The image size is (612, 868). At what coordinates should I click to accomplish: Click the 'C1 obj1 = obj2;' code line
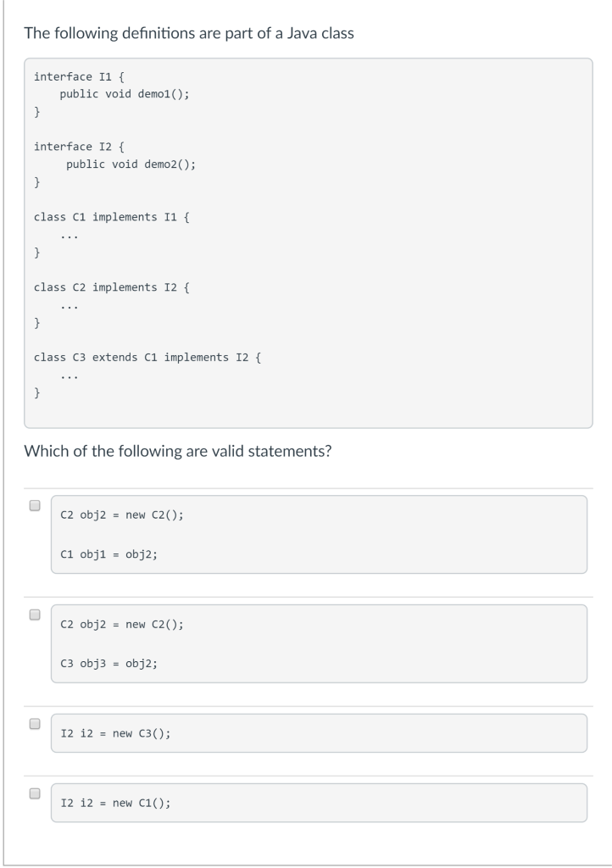[109, 554]
